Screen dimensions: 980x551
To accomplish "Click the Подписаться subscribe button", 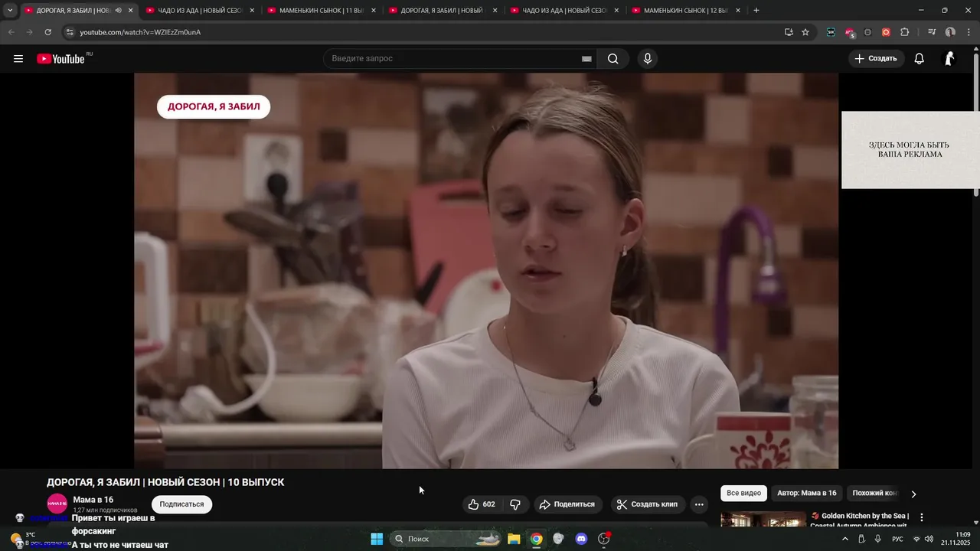I will (x=181, y=504).
